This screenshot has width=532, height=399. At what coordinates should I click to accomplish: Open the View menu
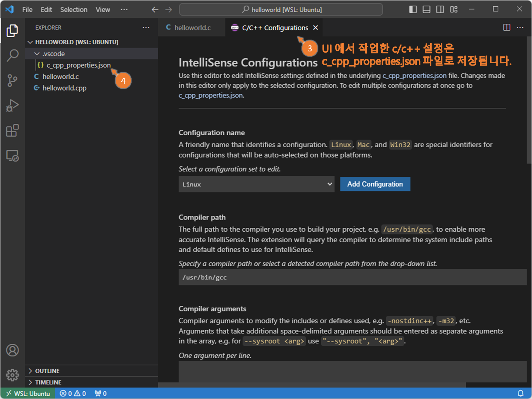pos(103,10)
